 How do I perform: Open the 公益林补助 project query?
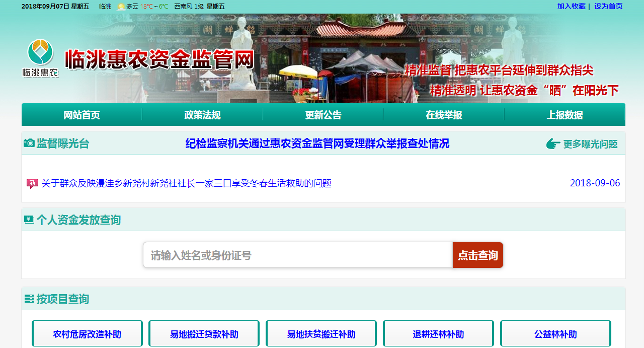click(555, 333)
